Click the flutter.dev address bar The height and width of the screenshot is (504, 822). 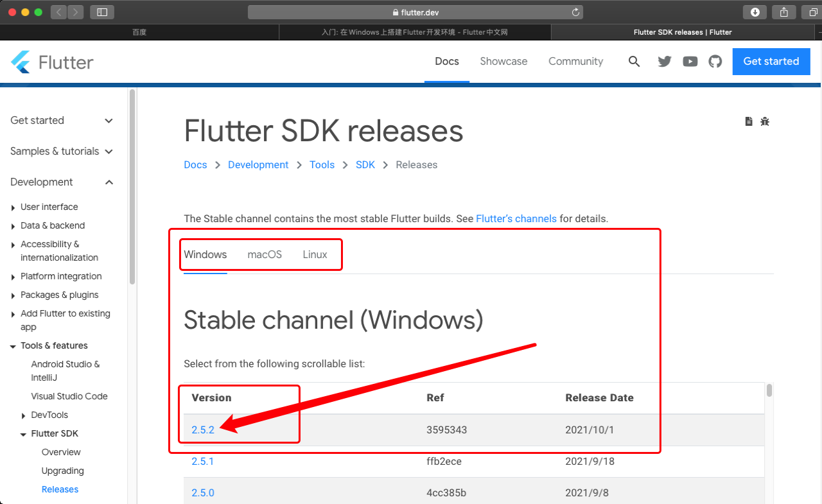pos(415,12)
